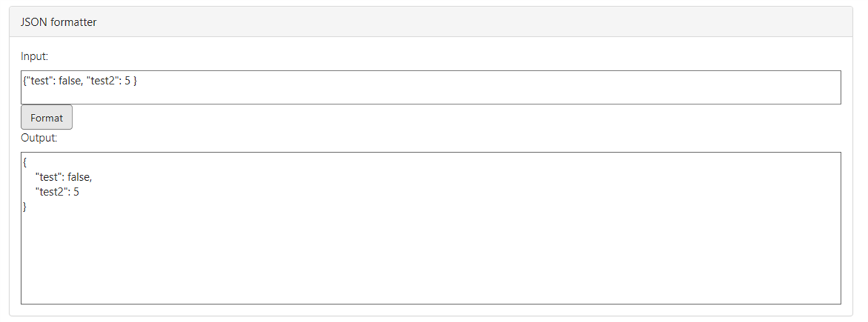Viewport: 868px width, 322px height.
Task: Click the false value in formatted output
Action: pos(80,177)
